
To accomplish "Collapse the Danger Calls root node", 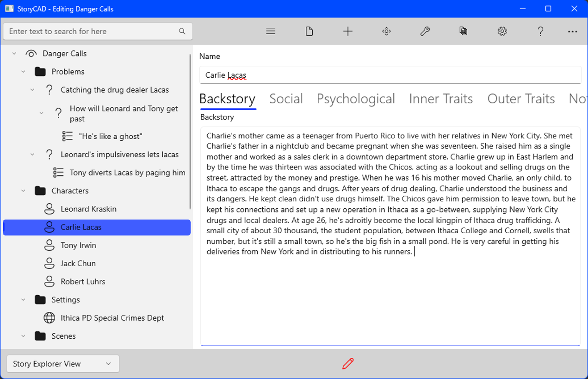I will pyautogui.click(x=14, y=54).
